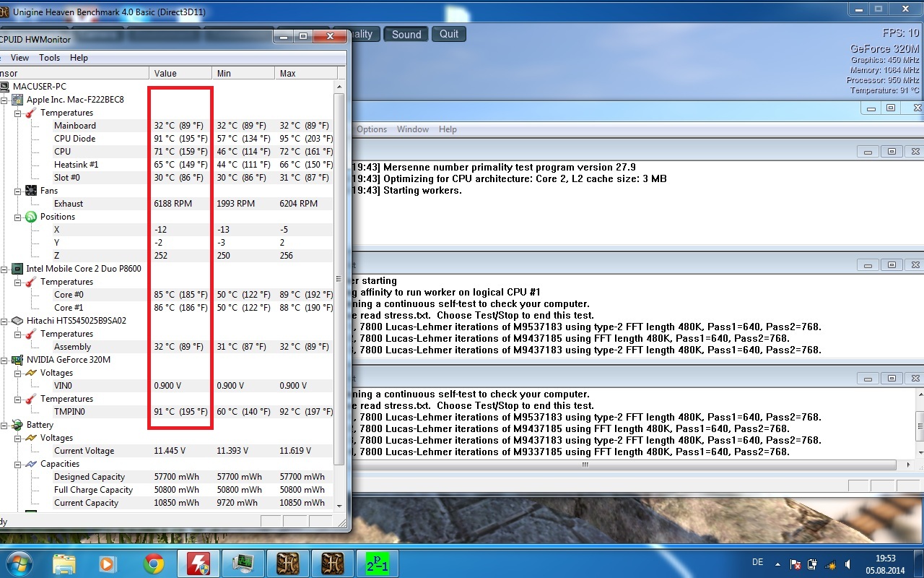Select the CPU Diode row
924x578 pixels.
tap(167, 139)
